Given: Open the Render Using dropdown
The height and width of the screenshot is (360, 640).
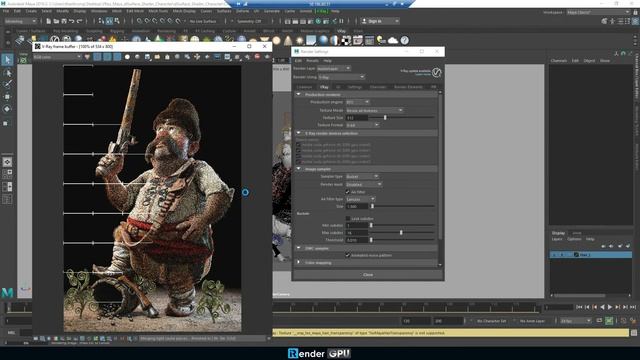Looking at the screenshot, I should click(x=341, y=77).
